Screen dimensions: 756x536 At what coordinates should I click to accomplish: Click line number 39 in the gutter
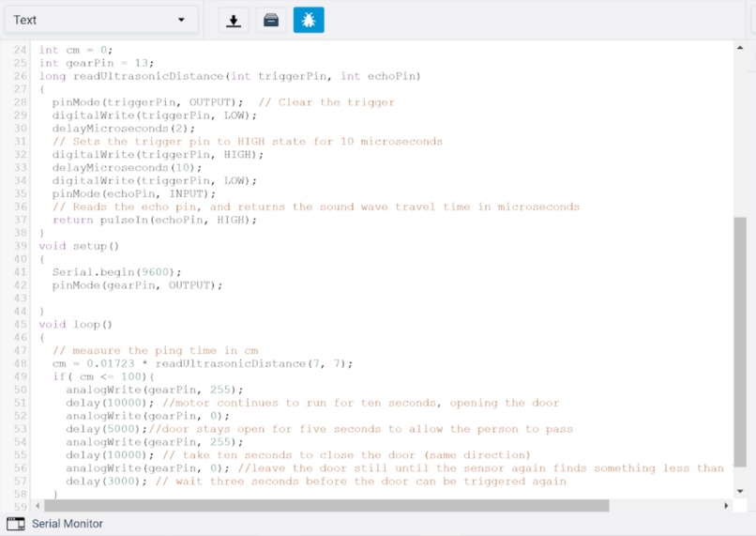(20, 246)
